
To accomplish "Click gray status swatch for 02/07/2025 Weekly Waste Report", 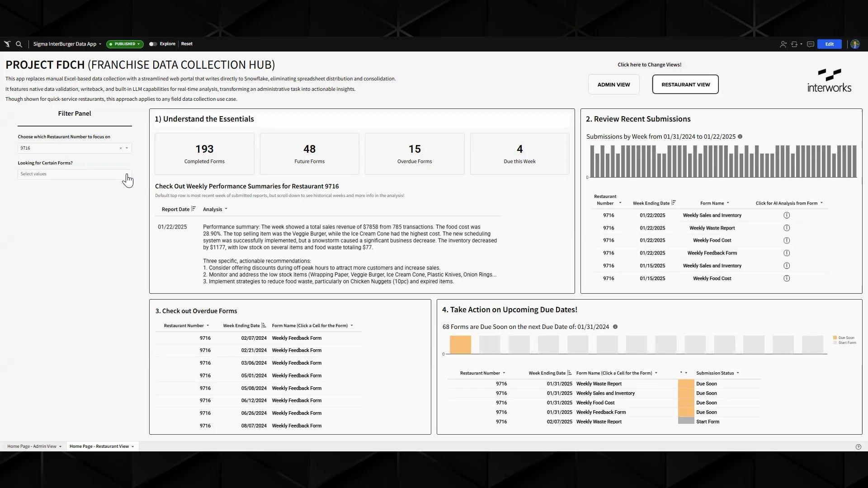I will click(686, 421).
